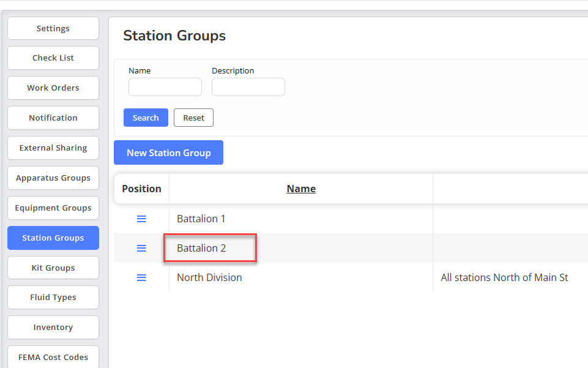Select the North Division row name
The image size is (588, 368).
coord(209,277)
